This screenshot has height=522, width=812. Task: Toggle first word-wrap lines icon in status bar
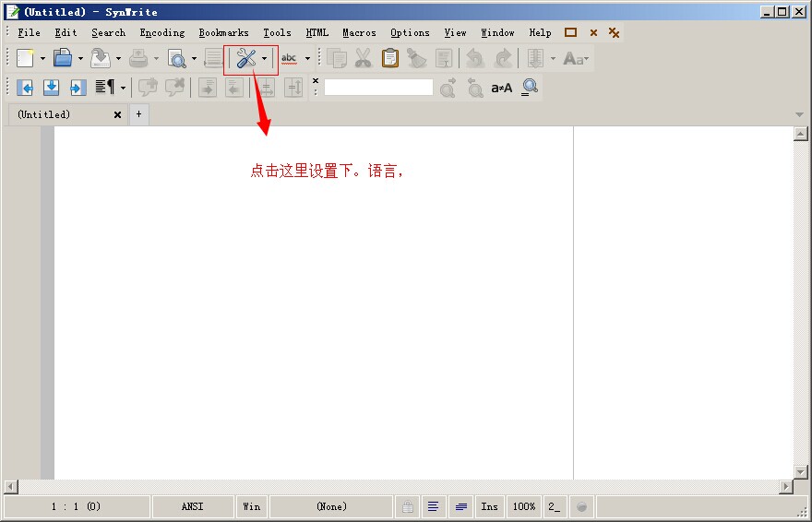(434, 506)
